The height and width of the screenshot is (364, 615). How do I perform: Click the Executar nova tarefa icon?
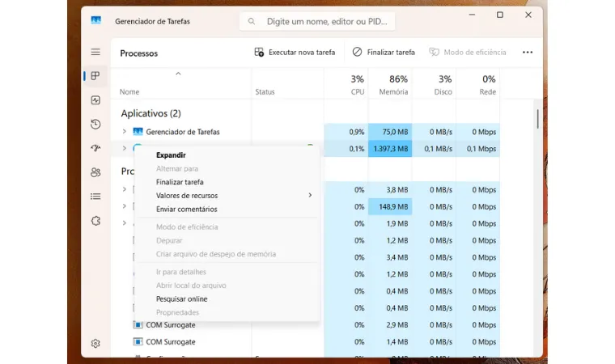[x=259, y=52]
